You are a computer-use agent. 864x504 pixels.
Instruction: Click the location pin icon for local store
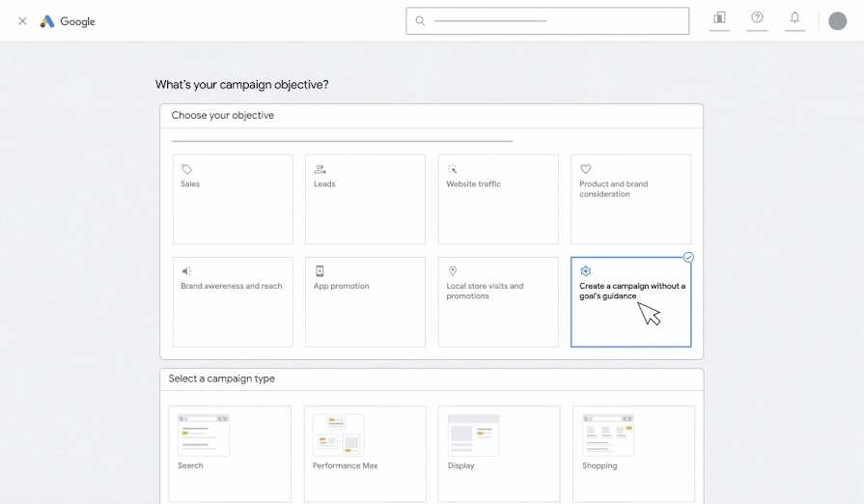453,271
